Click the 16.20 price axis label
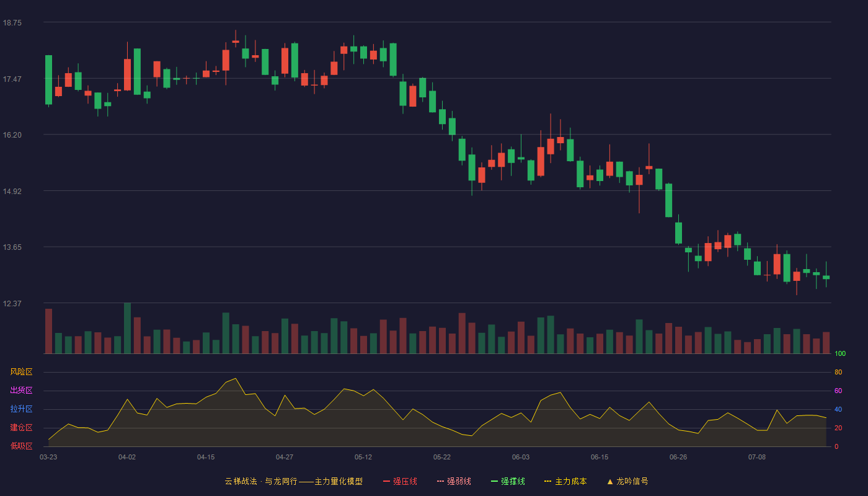The width and height of the screenshot is (868, 496). pos(12,135)
